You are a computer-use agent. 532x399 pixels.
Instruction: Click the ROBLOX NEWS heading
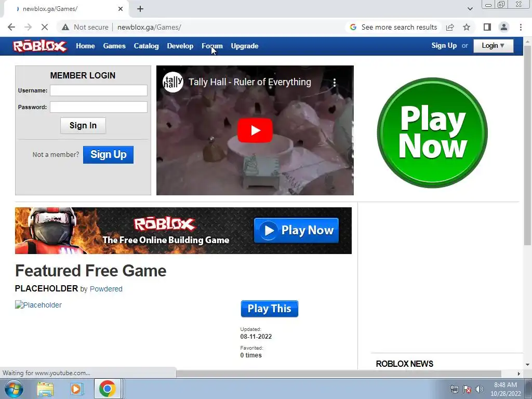(x=404, y=364)
